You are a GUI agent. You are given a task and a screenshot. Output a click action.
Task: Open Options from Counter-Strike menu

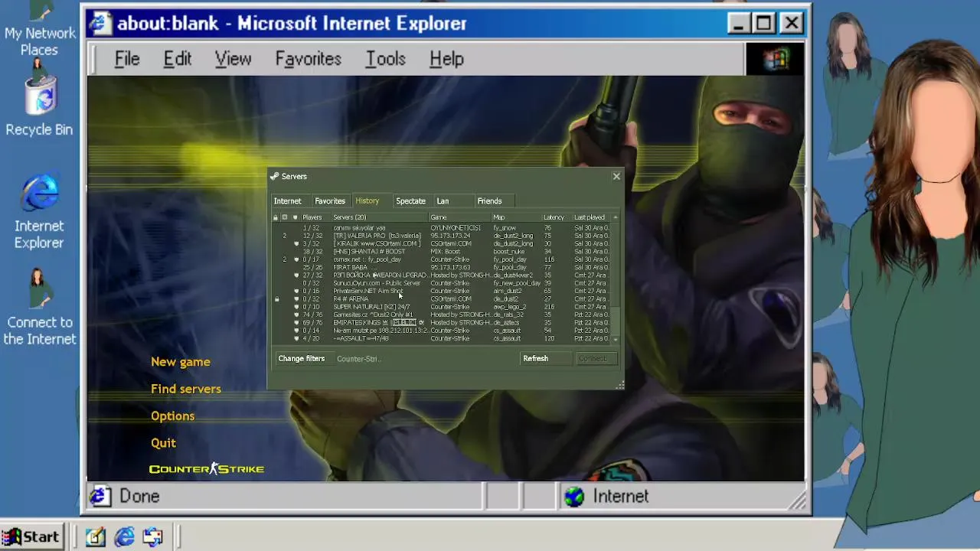tap(173, 416)
